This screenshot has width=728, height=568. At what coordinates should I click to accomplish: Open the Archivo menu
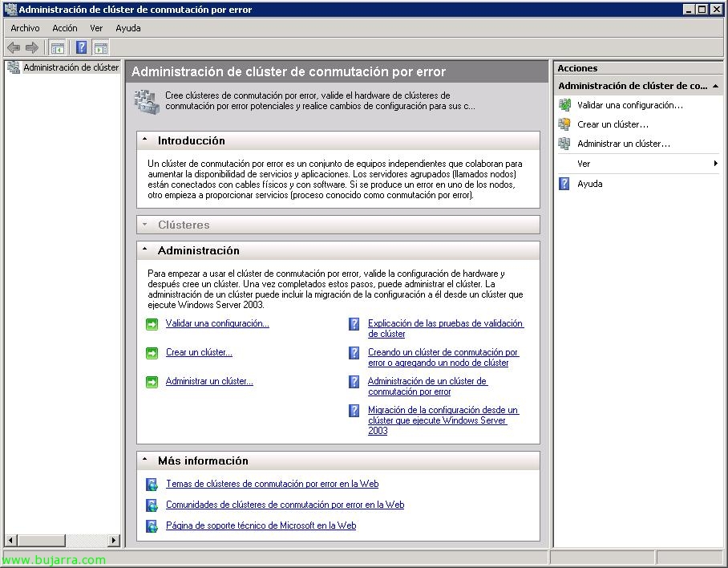click(25, 28)
